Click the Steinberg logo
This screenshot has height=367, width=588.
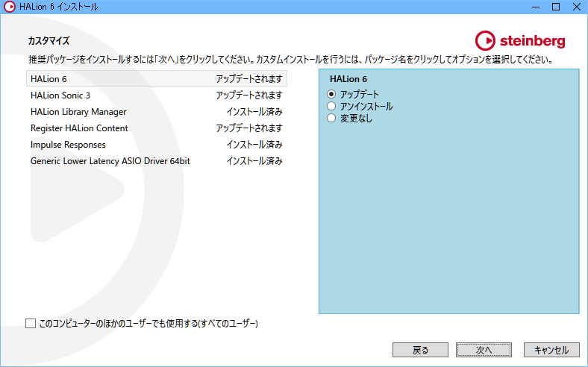click(x=520, y=41)
